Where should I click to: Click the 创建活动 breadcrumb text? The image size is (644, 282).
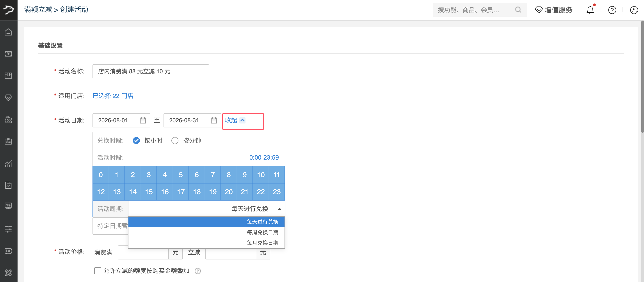tap(74, 9)
